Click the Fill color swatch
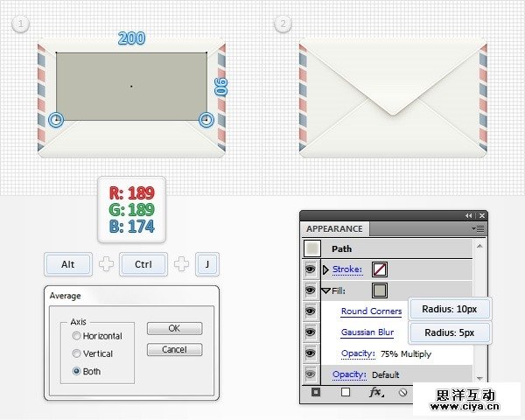Viewport: 525px width, 420px height. 380,290
